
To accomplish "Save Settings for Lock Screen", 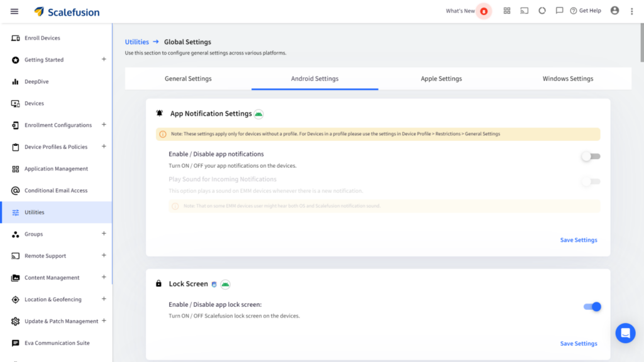I will point(579,344).
